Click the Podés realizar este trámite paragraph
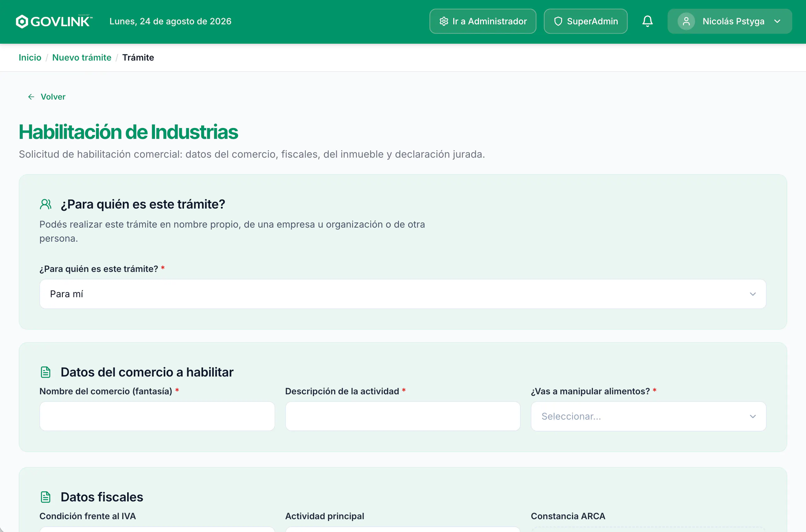 232,231
